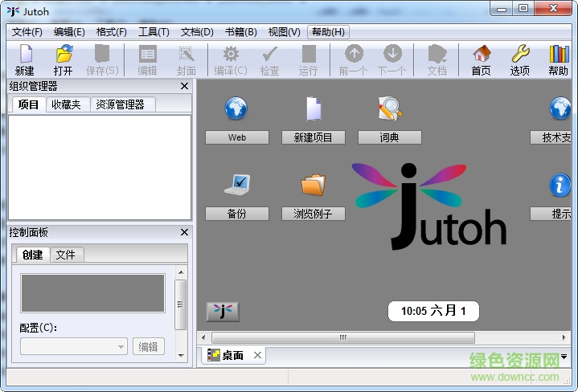This screenshot has width=578, height=392.
Task: Click the 编辑 edit toolbar icon
Action: tap(147, 55)
